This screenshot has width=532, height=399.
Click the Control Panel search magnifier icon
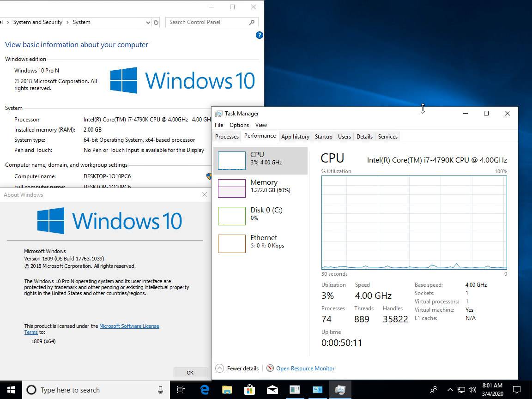[252, 22]
